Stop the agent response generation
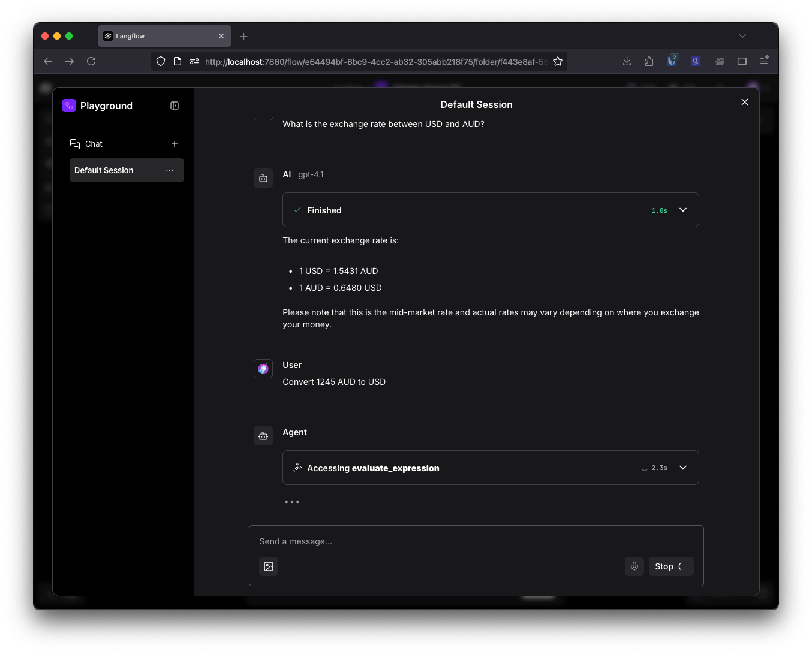812x654 pixels. click(670, 566)
